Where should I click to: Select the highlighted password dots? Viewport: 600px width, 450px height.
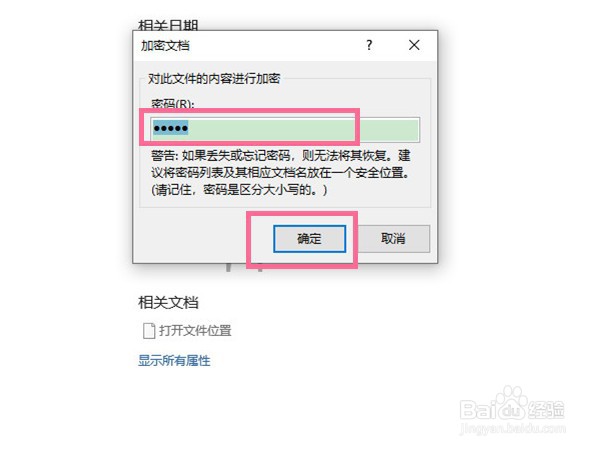pos(171,128)
